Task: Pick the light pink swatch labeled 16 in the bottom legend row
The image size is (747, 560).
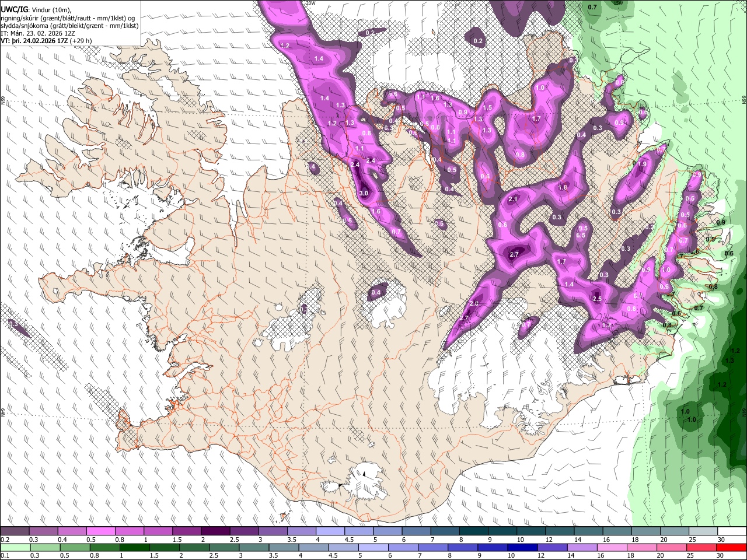Action: tap(611, 548)
